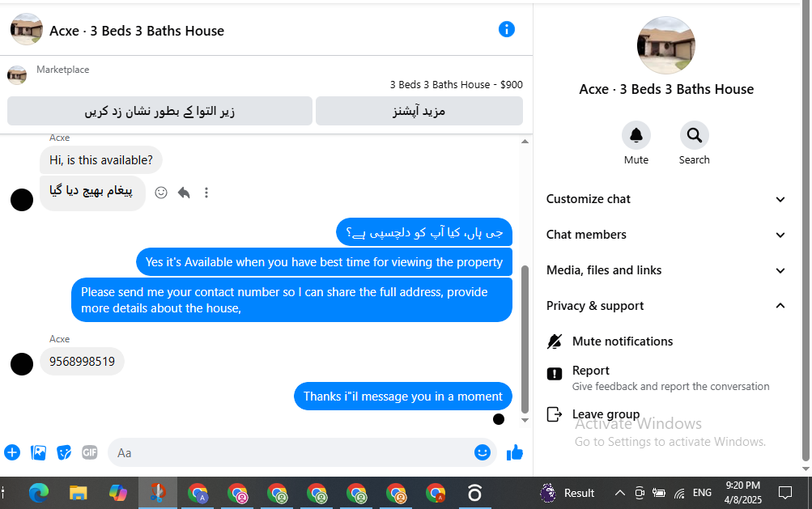Expand the Chat members section

666,235
